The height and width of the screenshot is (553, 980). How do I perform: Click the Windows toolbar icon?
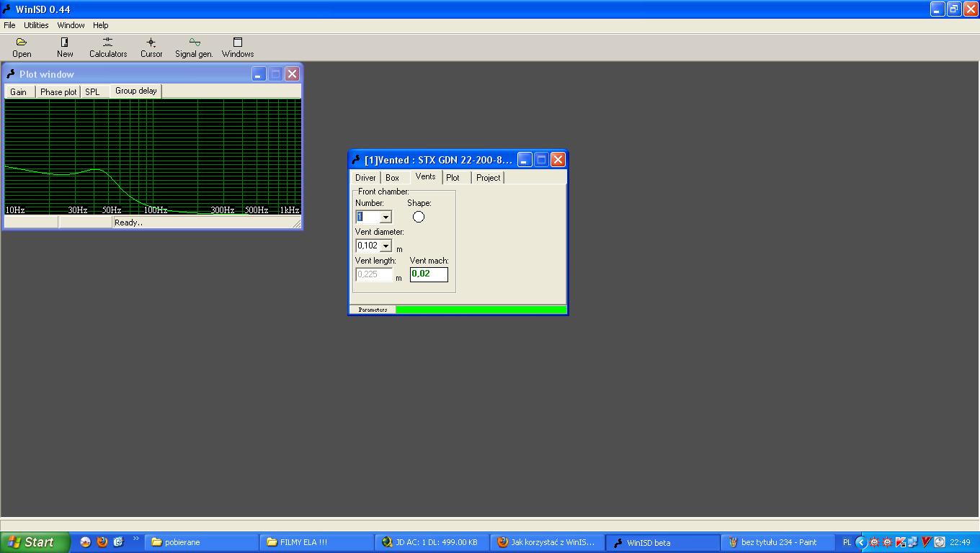coord(238,48)
